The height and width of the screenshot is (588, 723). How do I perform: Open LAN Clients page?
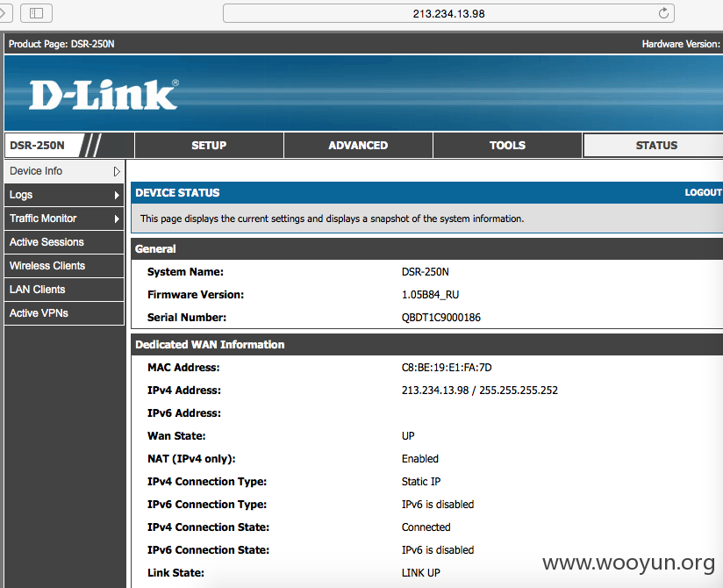(64, 290)
